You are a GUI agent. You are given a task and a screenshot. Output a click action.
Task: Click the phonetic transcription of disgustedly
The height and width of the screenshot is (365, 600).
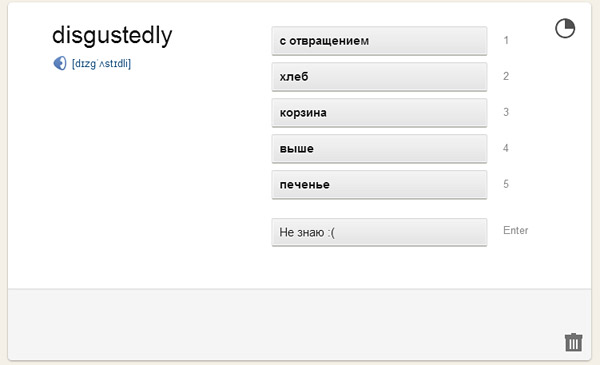[101, 63]
